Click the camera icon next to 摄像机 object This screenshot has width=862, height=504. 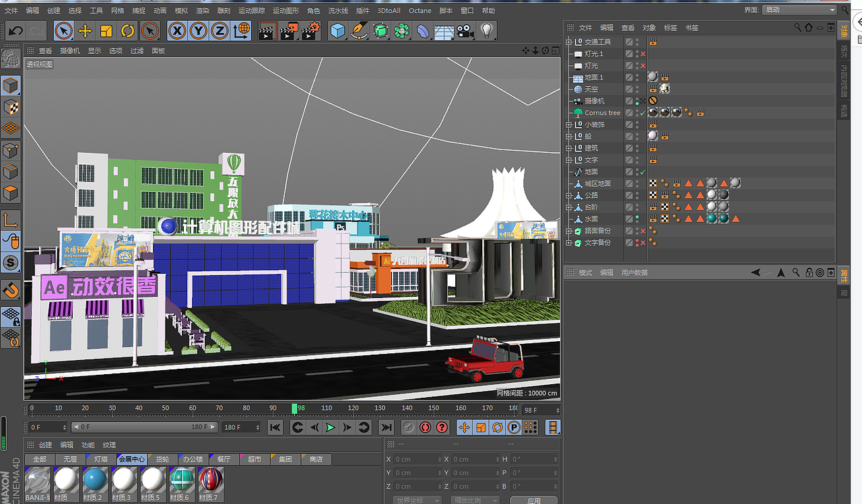pyautogui.click(x=576, y=101)
